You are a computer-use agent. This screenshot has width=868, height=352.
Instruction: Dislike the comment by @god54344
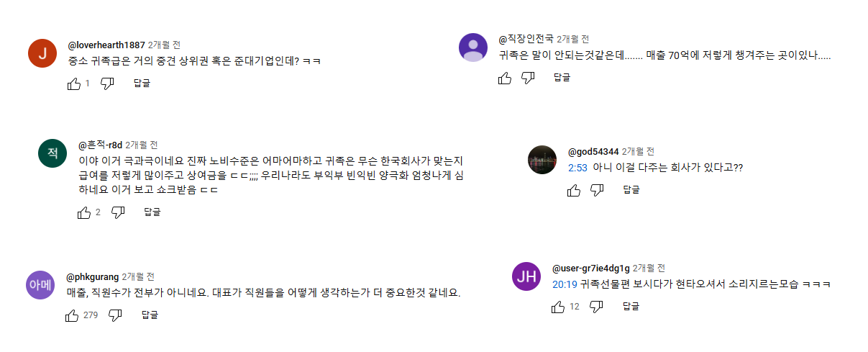(597, 190)
